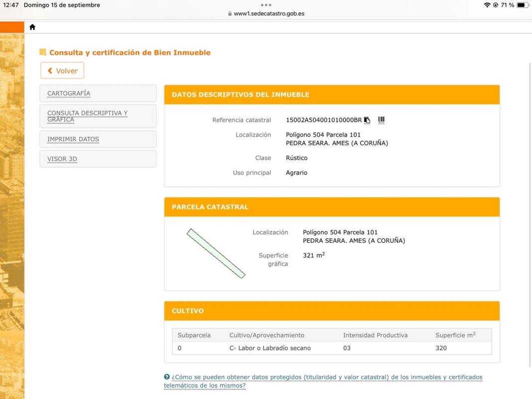The height and width of the screenshot is (399, 532).
Task: Click the blue question mark help icon
Action: click(167, 377)
